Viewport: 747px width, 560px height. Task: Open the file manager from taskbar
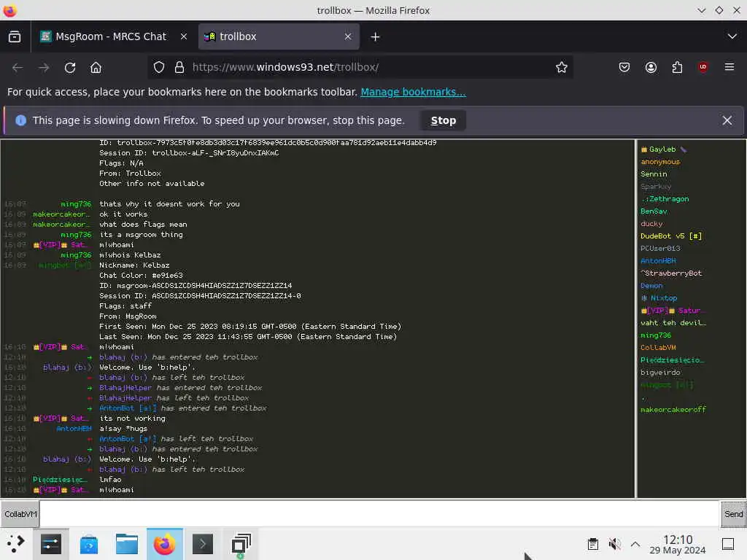click(x=127, y=544)
